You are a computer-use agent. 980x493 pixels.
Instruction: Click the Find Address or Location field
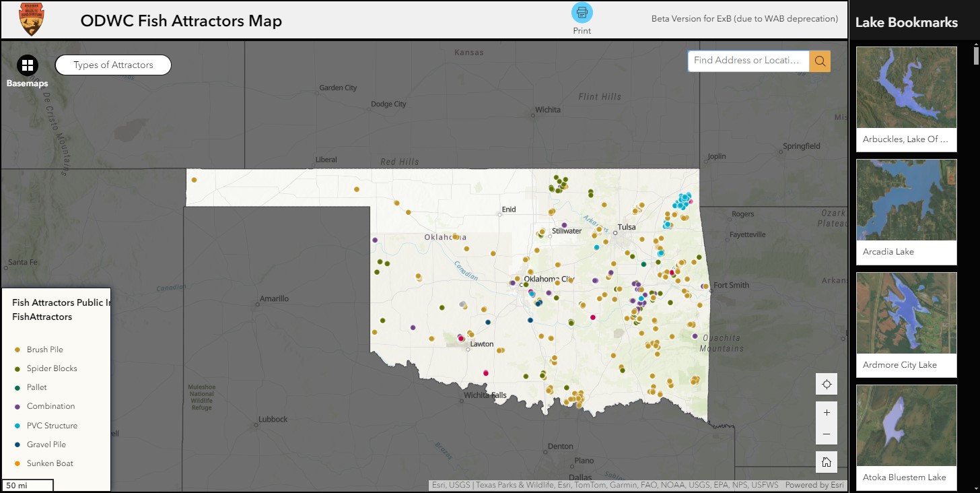pyautogui.click(x=748, y=61)
